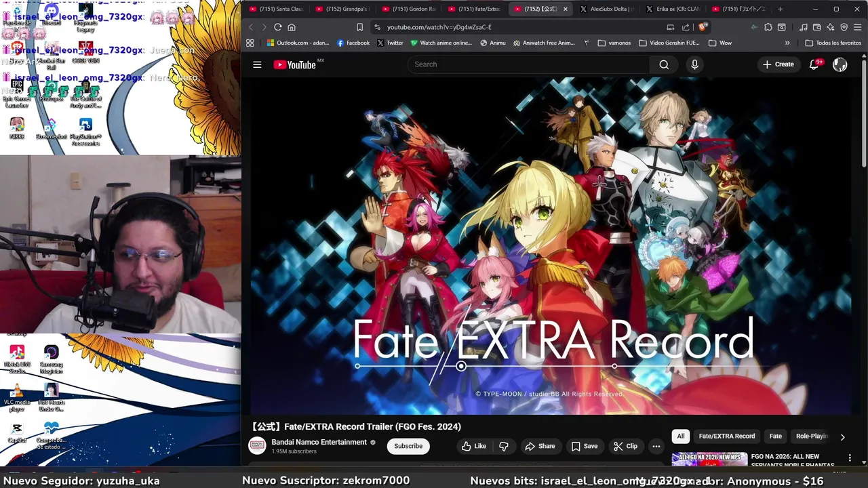The image size is (868, 488).
Task: Open Hogwarts Legacy desktop shortcut
Action: [x=85, y=18]
